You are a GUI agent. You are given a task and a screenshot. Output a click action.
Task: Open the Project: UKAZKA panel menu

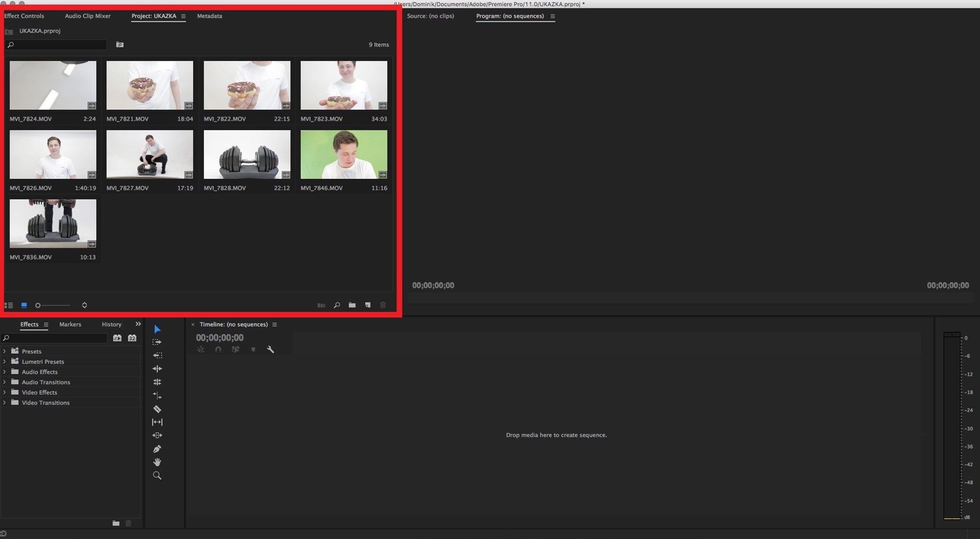183,16
